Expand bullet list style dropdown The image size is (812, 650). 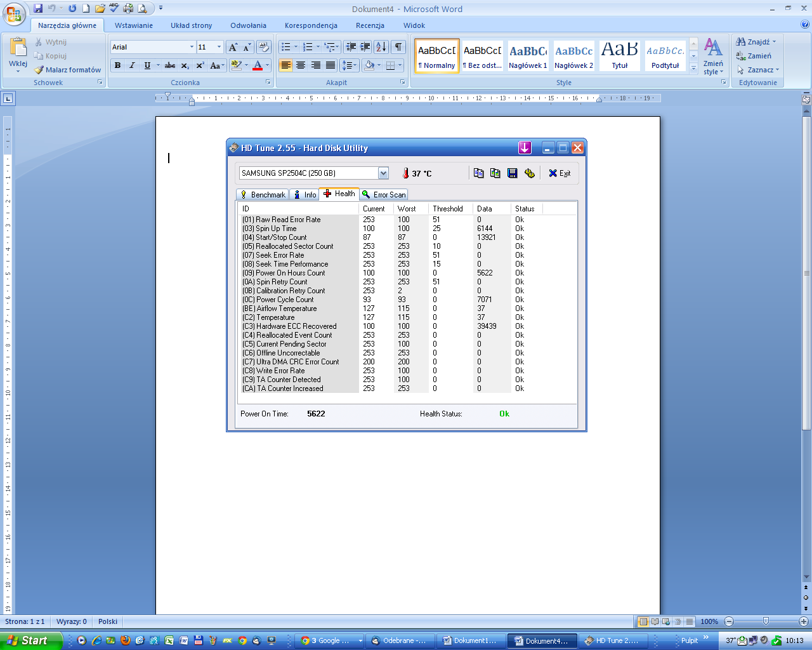click(296, 47)
